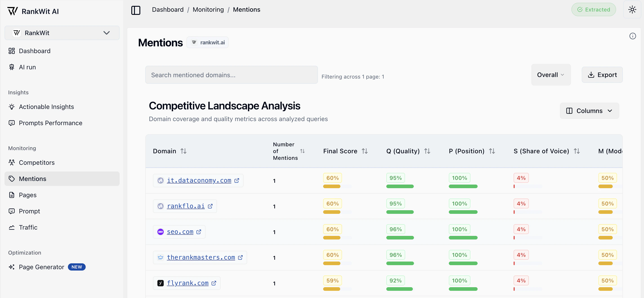Viewport: 644px width, 298px height.
Task: Sort table by Domain column arrows
Action: coord(183,151)
